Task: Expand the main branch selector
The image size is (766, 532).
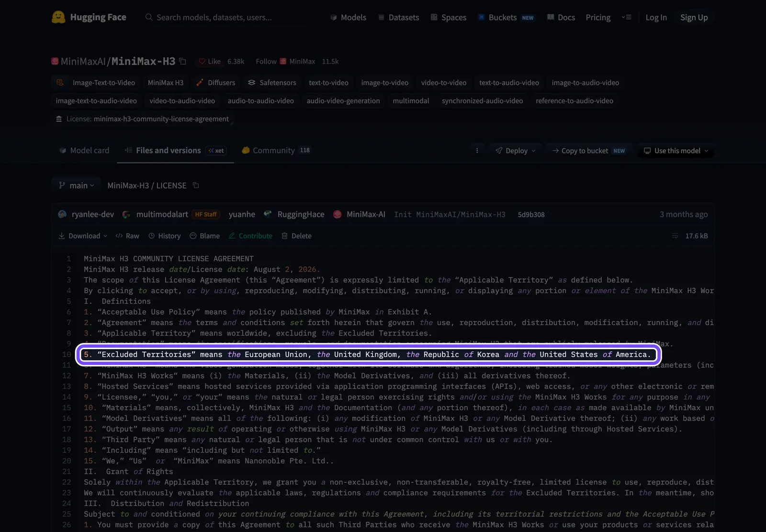Action: click(76, 185)
